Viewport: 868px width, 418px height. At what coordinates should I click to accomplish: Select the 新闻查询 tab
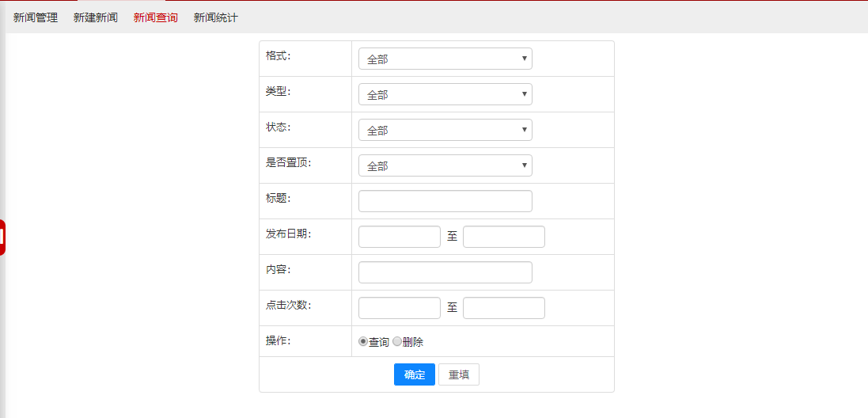(156, 17)
